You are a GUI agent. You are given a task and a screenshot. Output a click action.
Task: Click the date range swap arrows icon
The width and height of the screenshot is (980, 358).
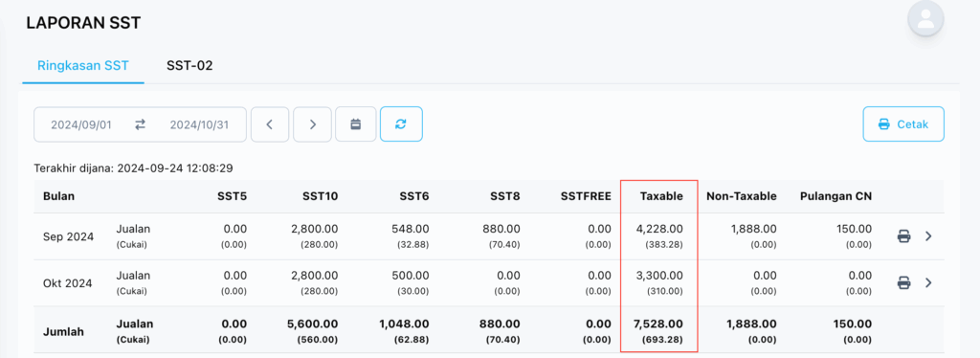point(141,125)
